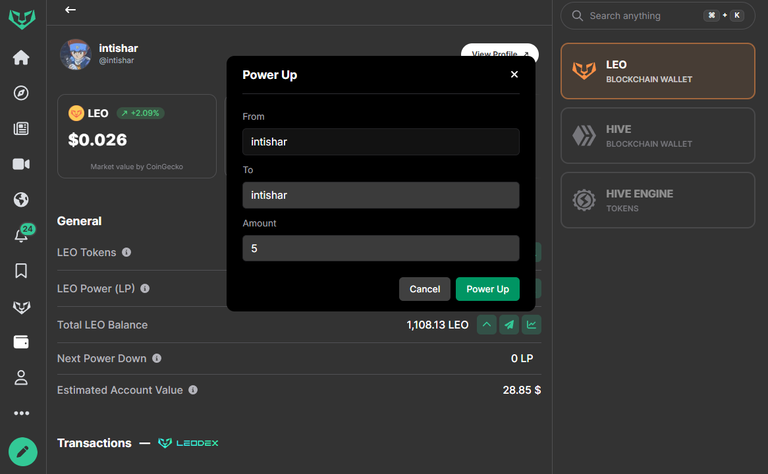Click the To account input field
The image size is (768, 474).
tap(381, 195)
